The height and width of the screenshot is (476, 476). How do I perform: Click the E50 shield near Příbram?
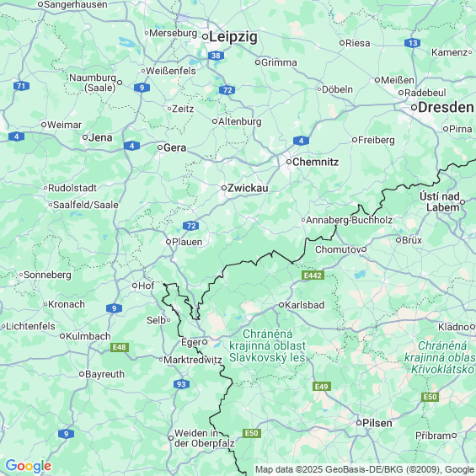pyautogui.click(x=430, y=397)
